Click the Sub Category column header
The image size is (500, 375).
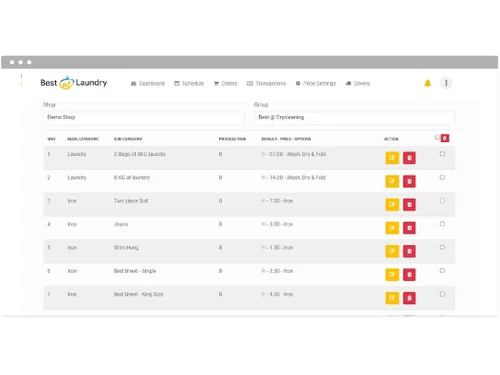[128, 139]
